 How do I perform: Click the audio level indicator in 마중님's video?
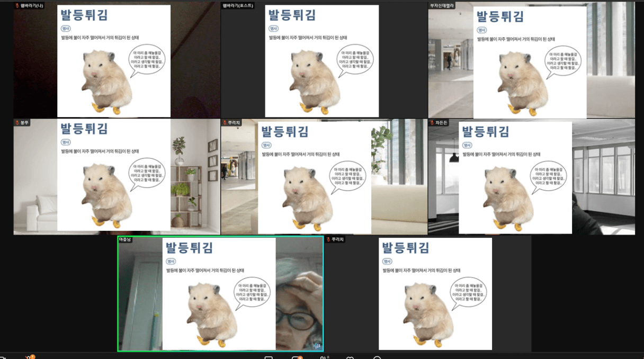[317, 345]
